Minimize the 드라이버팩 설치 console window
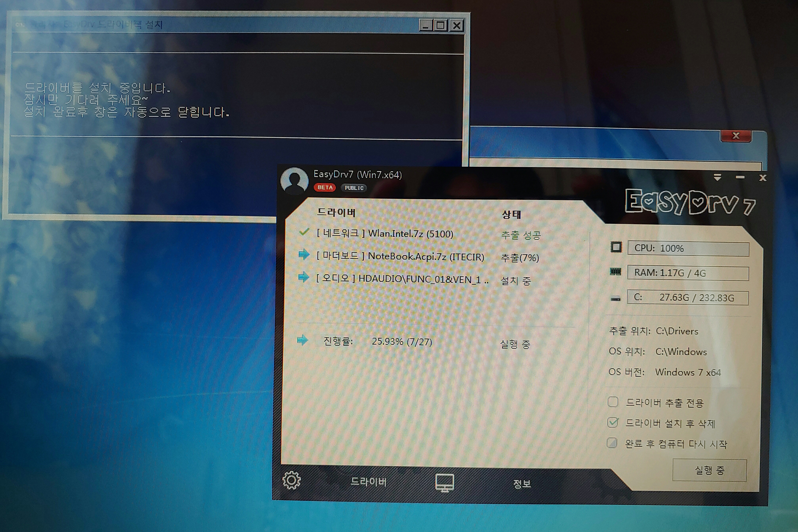The width and height of the screenshot is (798, 532). (x=425, y=25)
